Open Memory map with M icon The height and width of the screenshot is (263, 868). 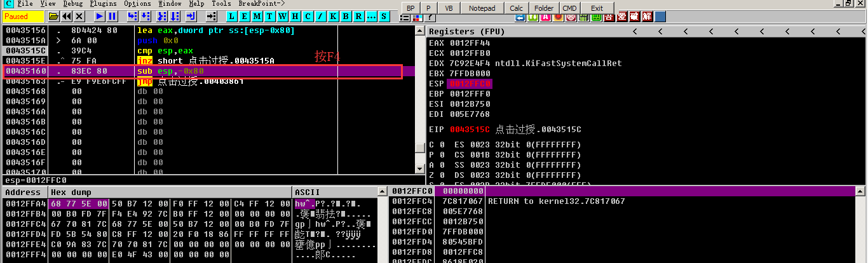[257, 16]
